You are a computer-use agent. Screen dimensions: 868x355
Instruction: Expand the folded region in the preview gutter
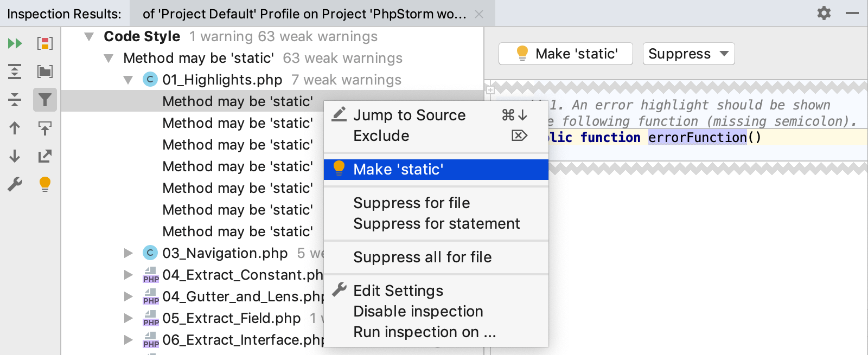pyautogui.click(x=490, y=91)
